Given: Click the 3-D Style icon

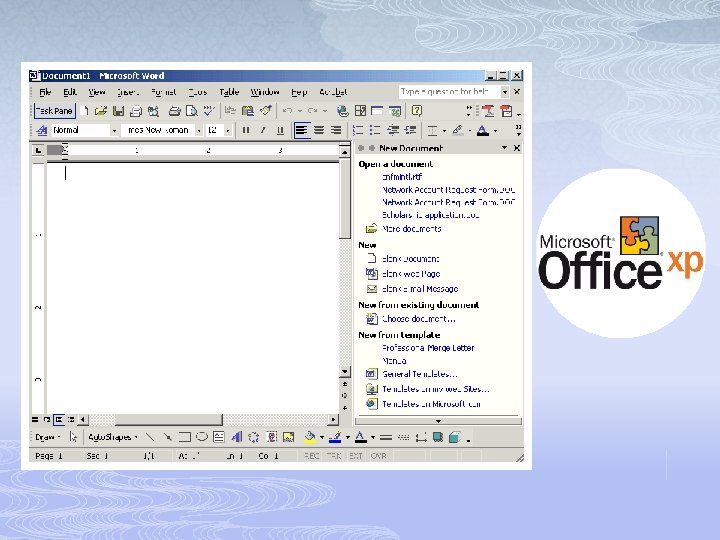Looking at the screenshot, I should 455,437.
